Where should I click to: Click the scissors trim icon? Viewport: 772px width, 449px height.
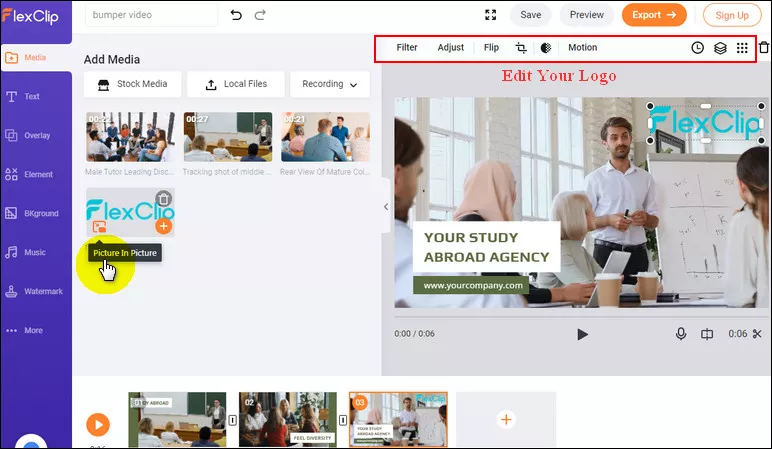click(757, 334)
